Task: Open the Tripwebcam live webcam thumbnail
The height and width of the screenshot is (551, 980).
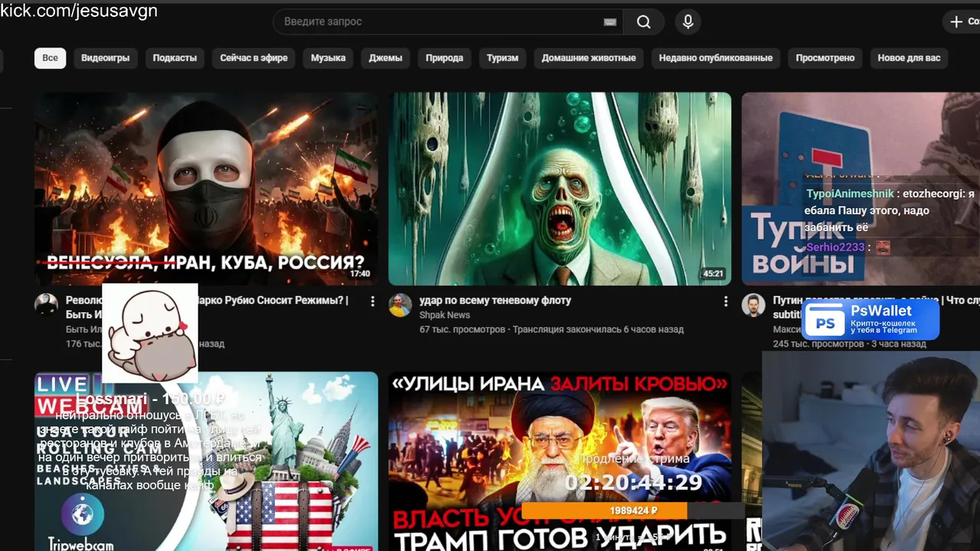Action: (x=206, y=461)
